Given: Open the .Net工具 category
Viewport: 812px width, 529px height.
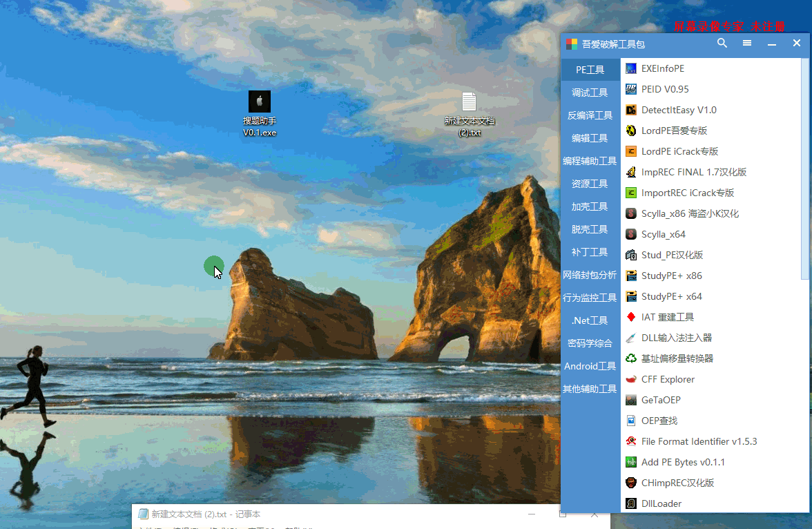Looking at the screenshot, I should pos(590,320).
